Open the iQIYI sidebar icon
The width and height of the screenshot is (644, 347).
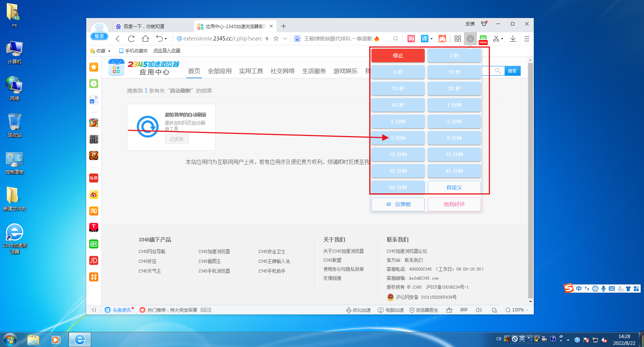point(94,244)
